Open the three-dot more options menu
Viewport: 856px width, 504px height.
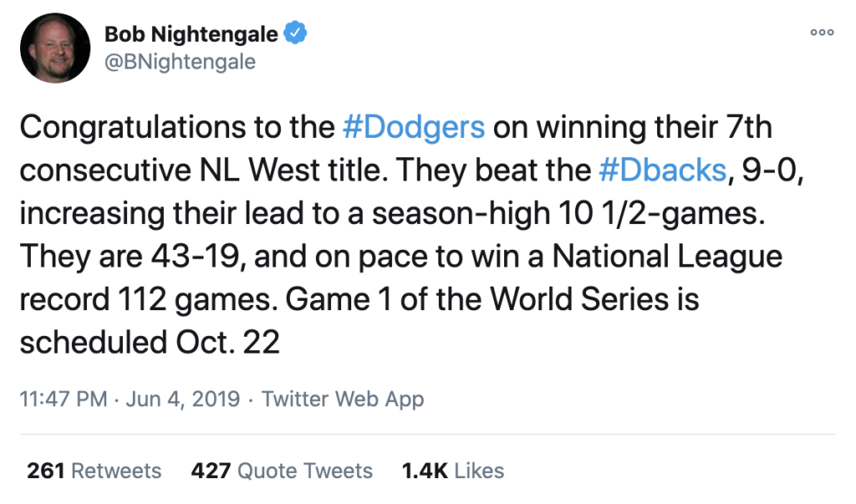coord(823,33)
